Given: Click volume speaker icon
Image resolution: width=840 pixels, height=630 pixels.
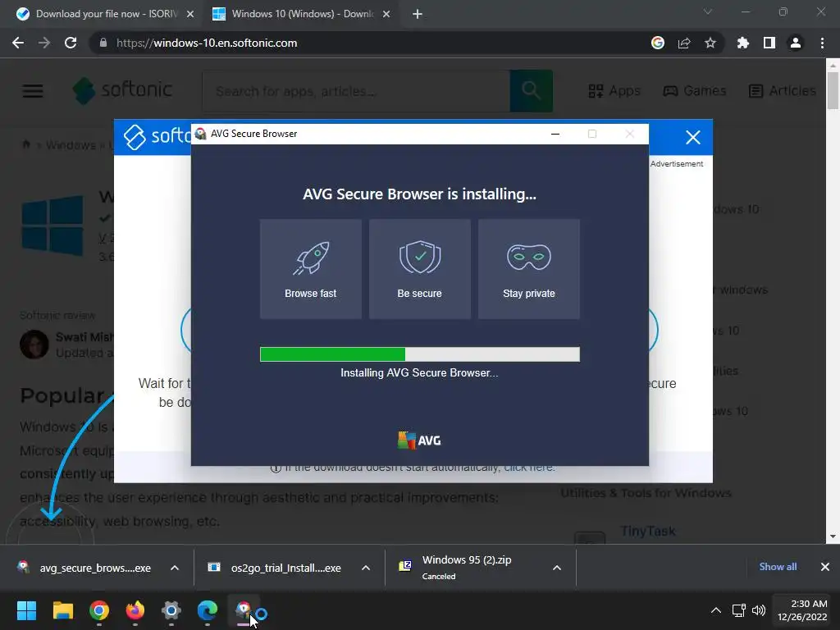Looking at the screenshot, I should tap(759, 610).
